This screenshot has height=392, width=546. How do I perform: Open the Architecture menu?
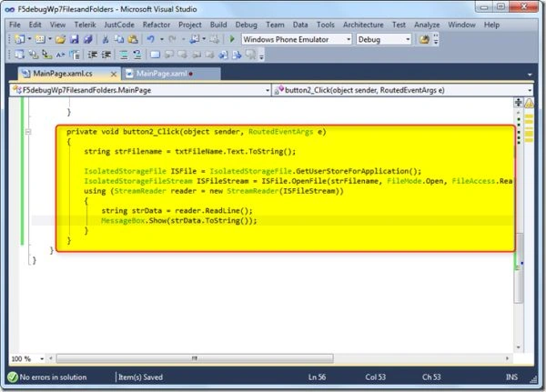[363, 25]
